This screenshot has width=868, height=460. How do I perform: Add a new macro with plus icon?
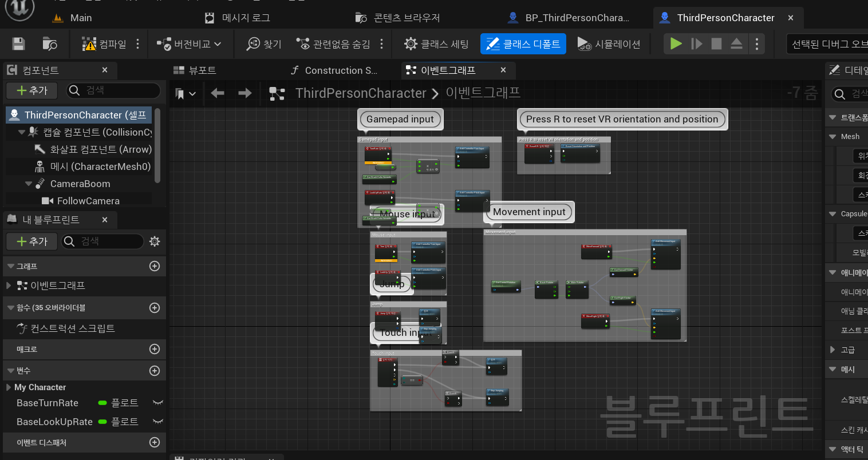point(155,349)
